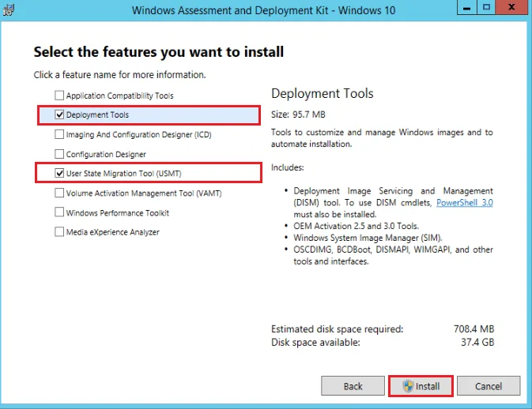
Task: Click the 37.4 GB available space value
Action: pyautogui.click(x=477, y=342)
